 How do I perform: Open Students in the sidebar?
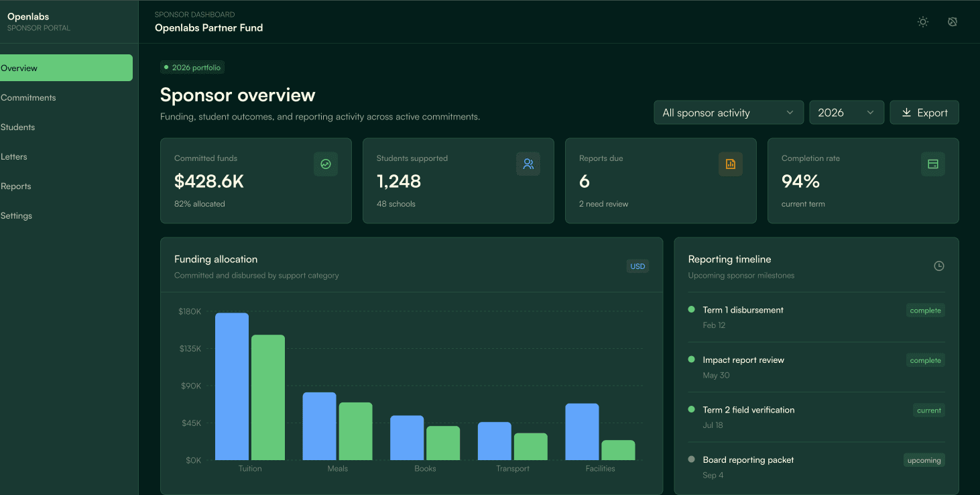66,127
